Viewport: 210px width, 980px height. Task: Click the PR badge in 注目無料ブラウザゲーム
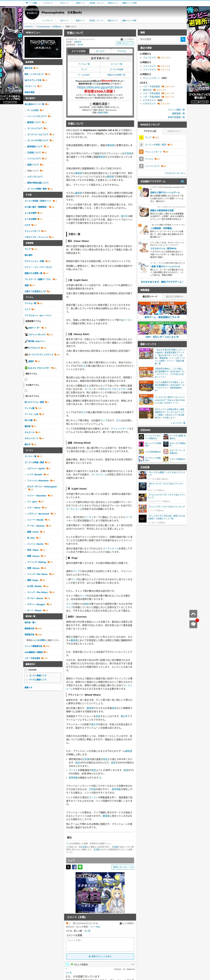182,181
